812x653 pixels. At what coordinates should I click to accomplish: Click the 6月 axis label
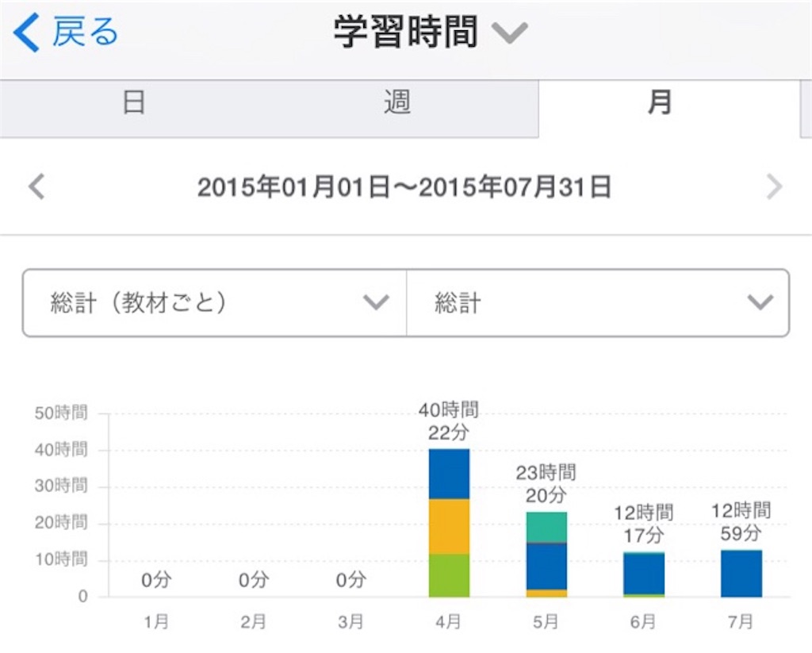(642, 621)
